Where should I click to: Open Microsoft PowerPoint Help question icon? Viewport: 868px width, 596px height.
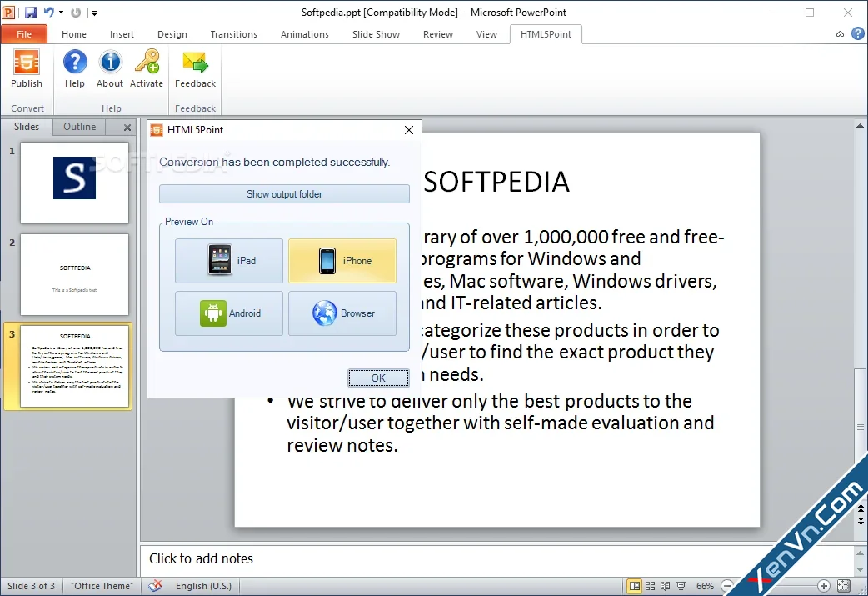point(857,33)
